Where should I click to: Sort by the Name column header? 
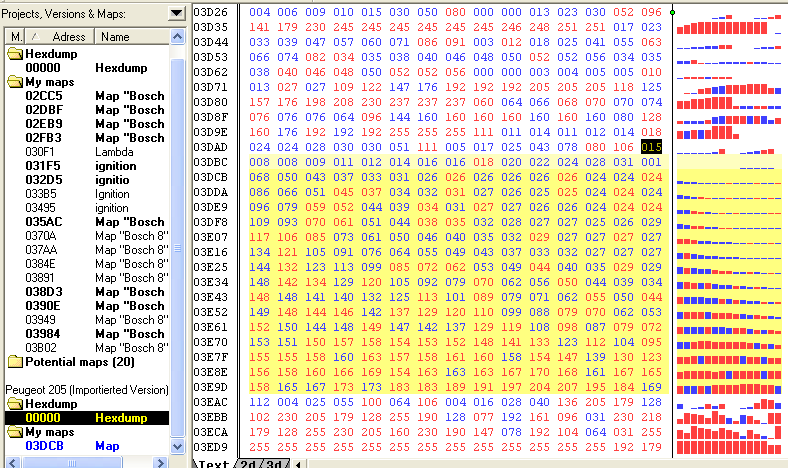132,37
